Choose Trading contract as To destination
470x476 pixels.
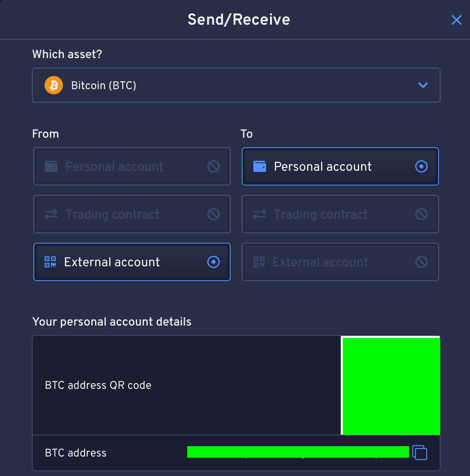coord(340,215)
